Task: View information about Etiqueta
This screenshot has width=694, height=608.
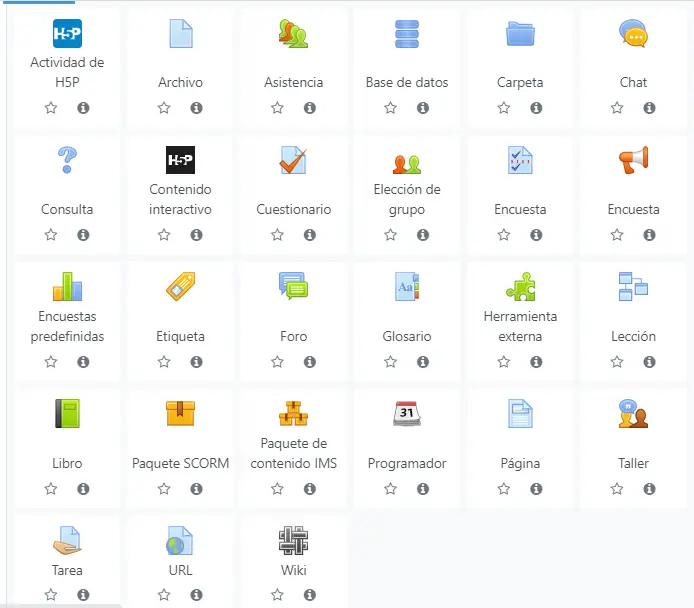Action: click(197, 362)
